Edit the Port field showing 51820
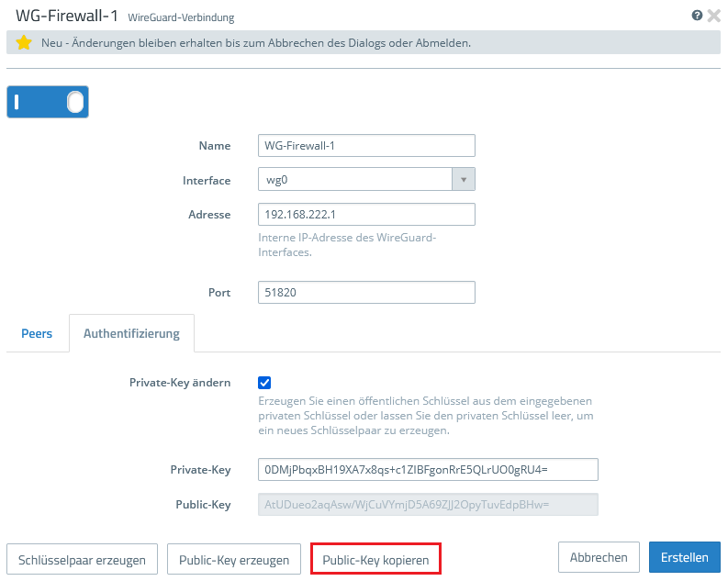The width and height of the screenshot is (728, 581). pyautogui.click(x=367, y=292)
